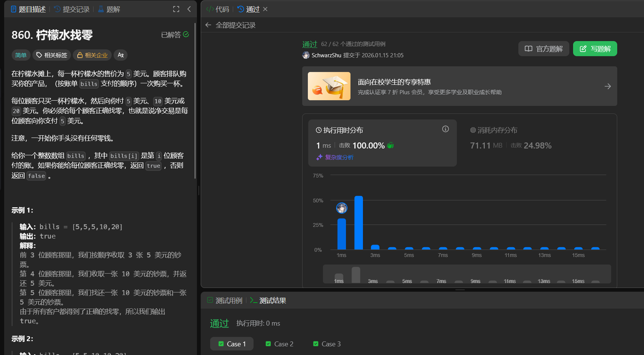The image size is (644, 355).
Task: Expand the 相关企业 locked pill
Action: [x=92, y=55]
